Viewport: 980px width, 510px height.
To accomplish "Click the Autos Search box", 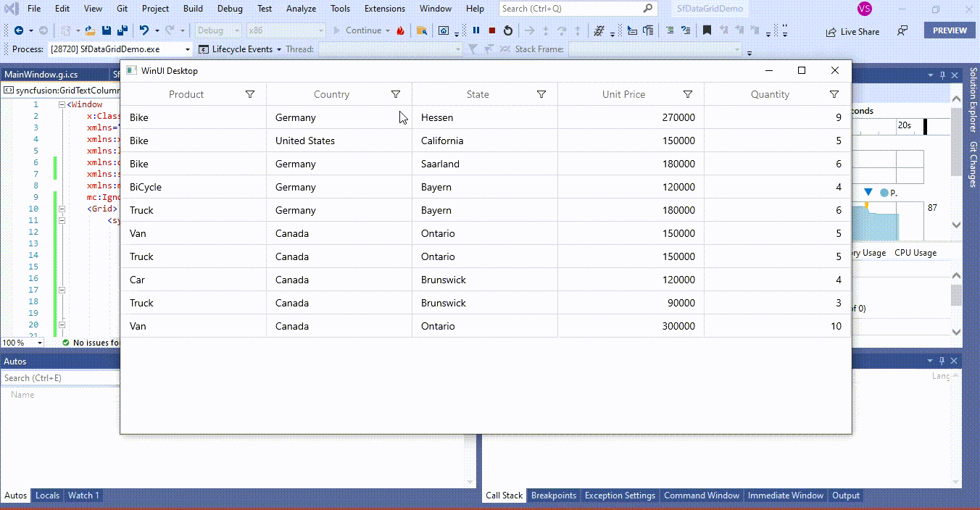I will 60,377.
